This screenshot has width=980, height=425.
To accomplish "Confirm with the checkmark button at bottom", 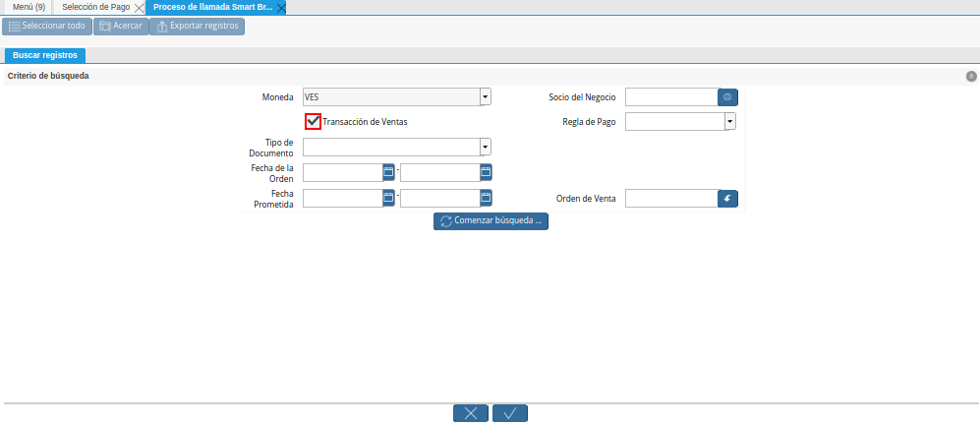I will [x=510, y=413].
